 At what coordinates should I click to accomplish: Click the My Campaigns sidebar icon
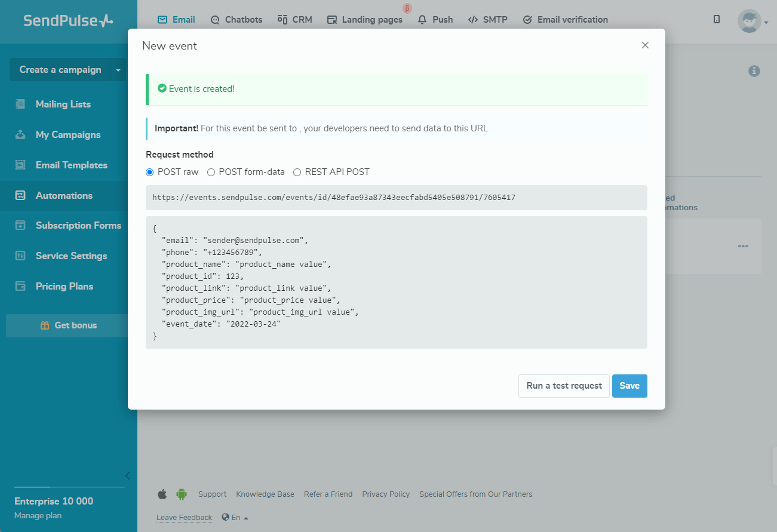[20, 135]
